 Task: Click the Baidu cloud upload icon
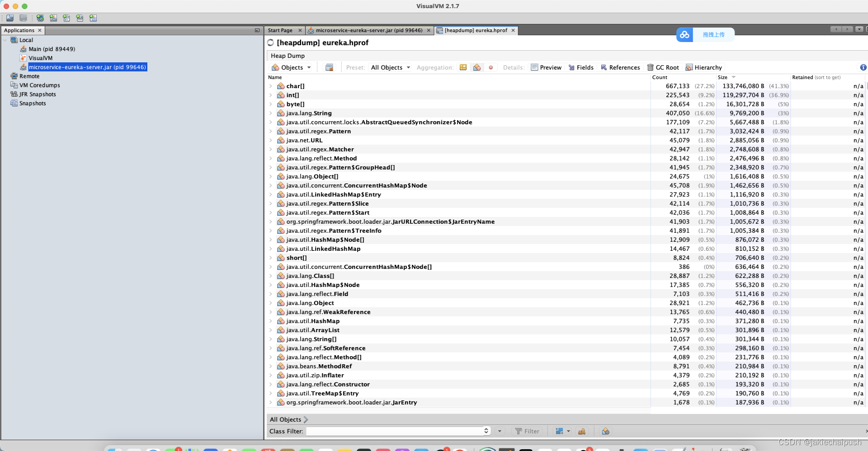point(684,35)
